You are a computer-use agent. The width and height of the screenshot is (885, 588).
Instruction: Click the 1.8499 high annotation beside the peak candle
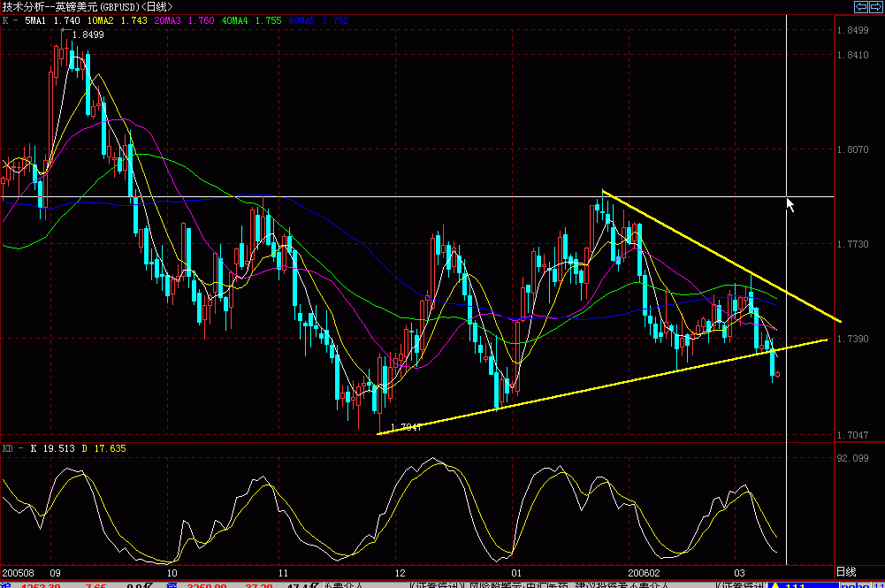88,34
